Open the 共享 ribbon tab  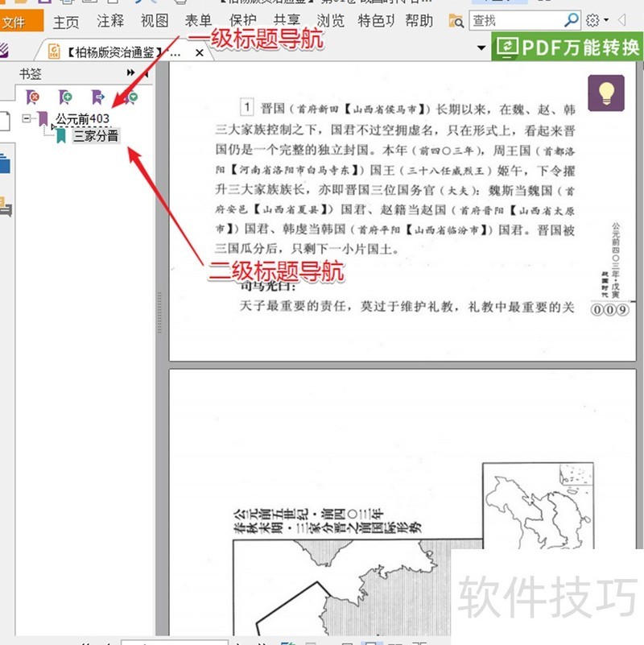click(x=287, y=21)
